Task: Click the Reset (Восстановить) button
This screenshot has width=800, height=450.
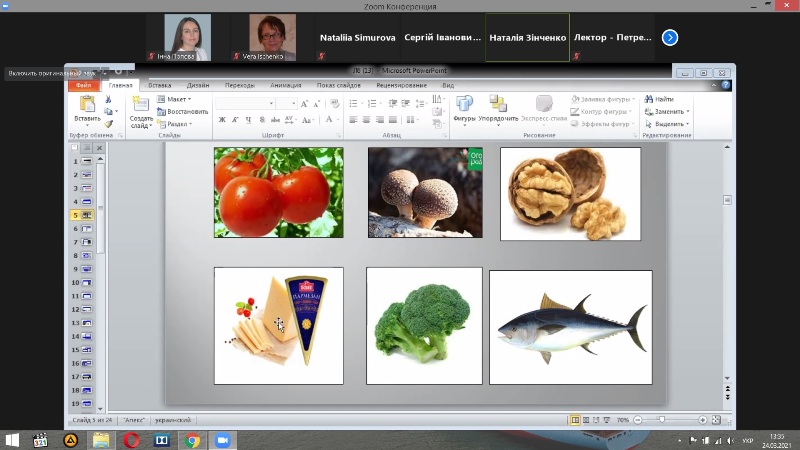Action: click(x=184, y=111)
